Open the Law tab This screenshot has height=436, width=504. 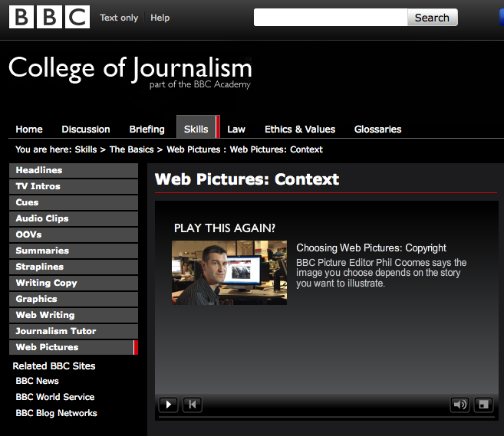tap(236, 129)
